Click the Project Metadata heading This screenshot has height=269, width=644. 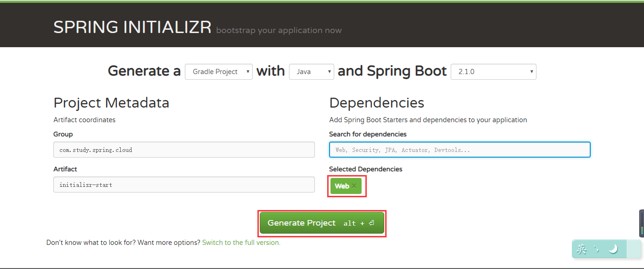(111, 103)
